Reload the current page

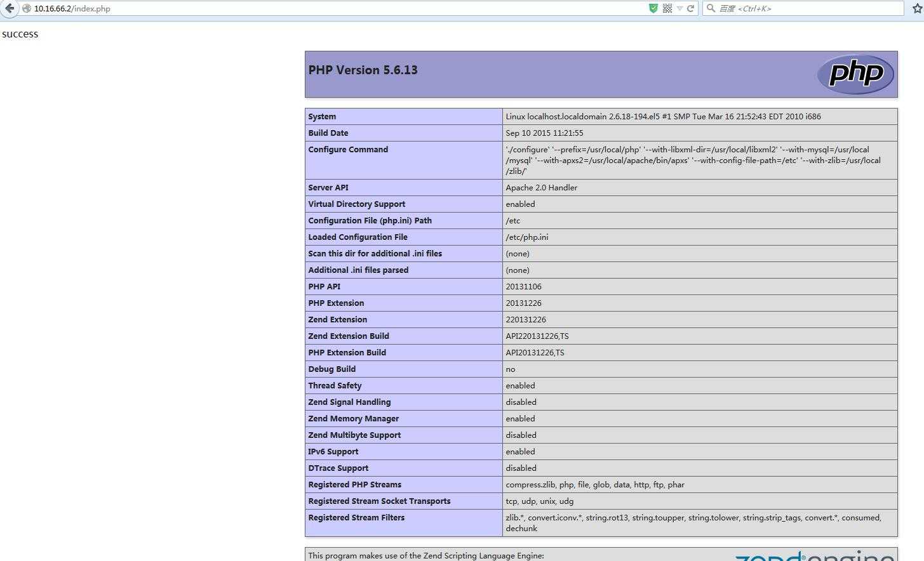(x=690, y=8)
